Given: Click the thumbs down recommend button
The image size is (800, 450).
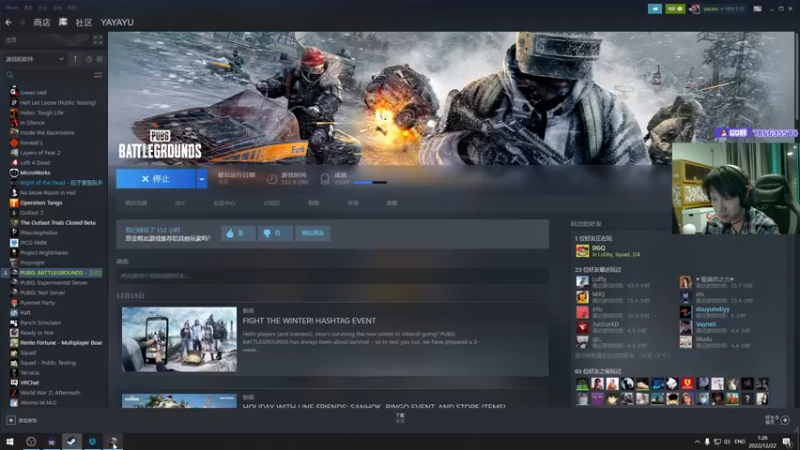Looking at the screenshot, I should (x=275, y=233).
